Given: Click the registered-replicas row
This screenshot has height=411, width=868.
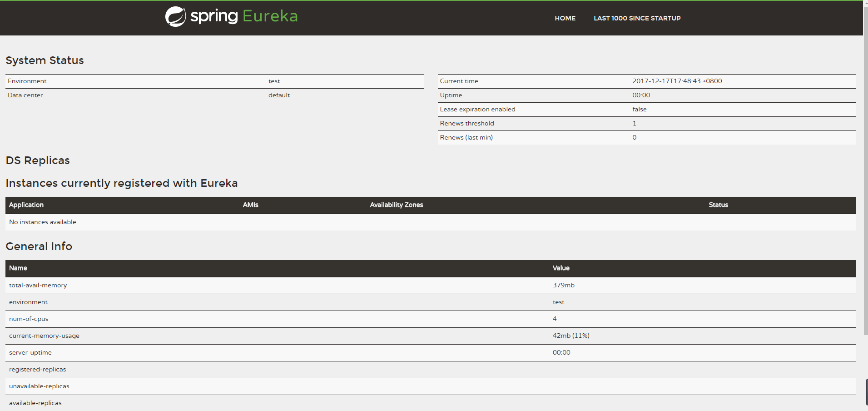Looking at the screenshot, I should tap(38, 369).
